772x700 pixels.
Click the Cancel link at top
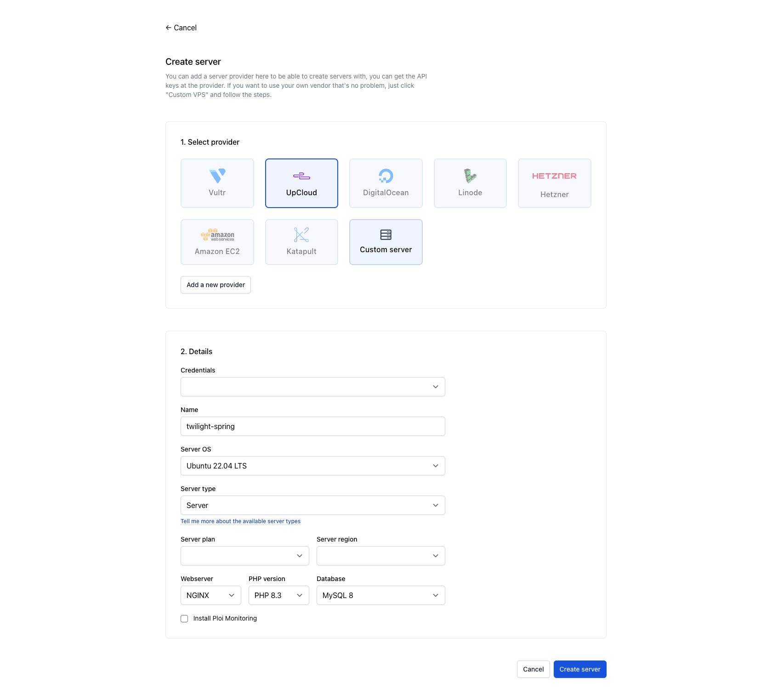click(181, 28)
